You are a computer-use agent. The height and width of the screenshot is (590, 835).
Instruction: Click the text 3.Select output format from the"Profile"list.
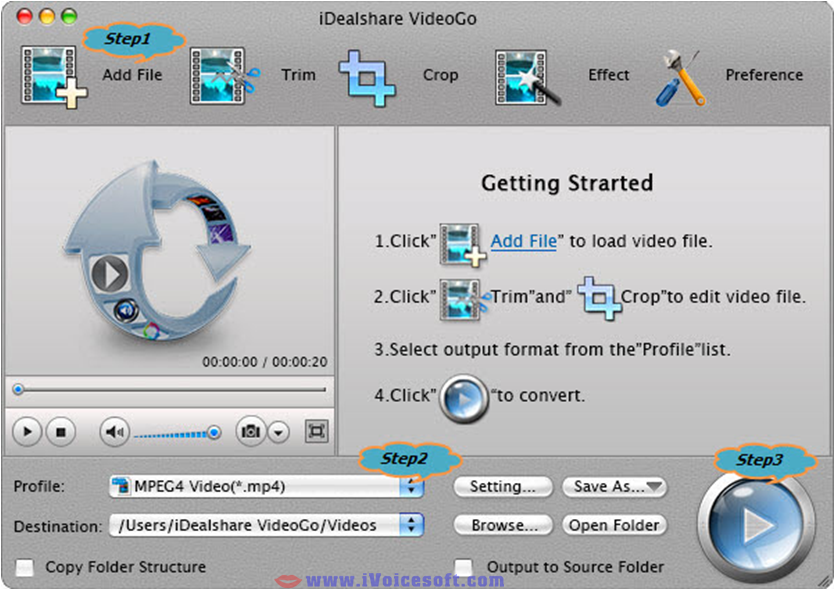click(x=552, y=350)
